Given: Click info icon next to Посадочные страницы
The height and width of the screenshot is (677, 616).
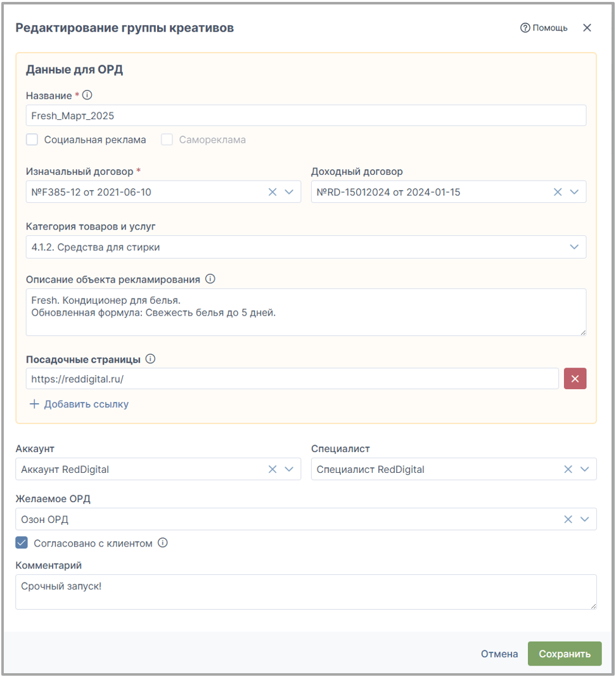Looking at the screenshot, I should tap(150, 359).
